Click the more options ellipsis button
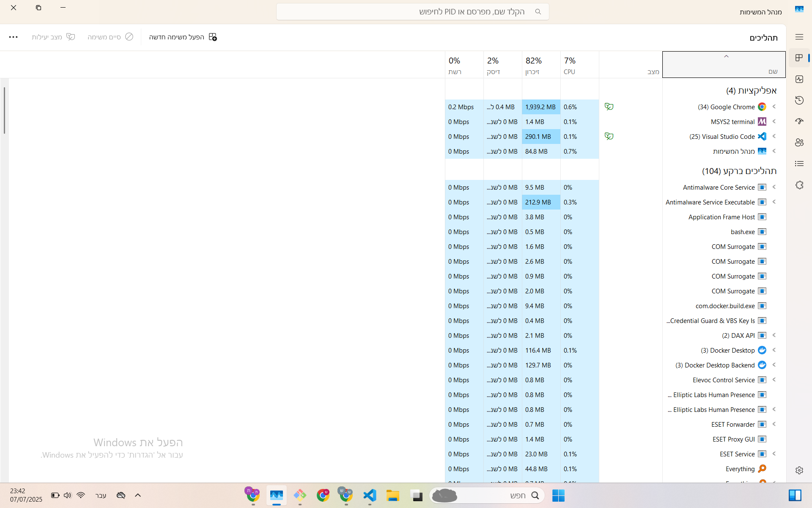This screenshot has height=508, width=812. [x=13, y=37]
